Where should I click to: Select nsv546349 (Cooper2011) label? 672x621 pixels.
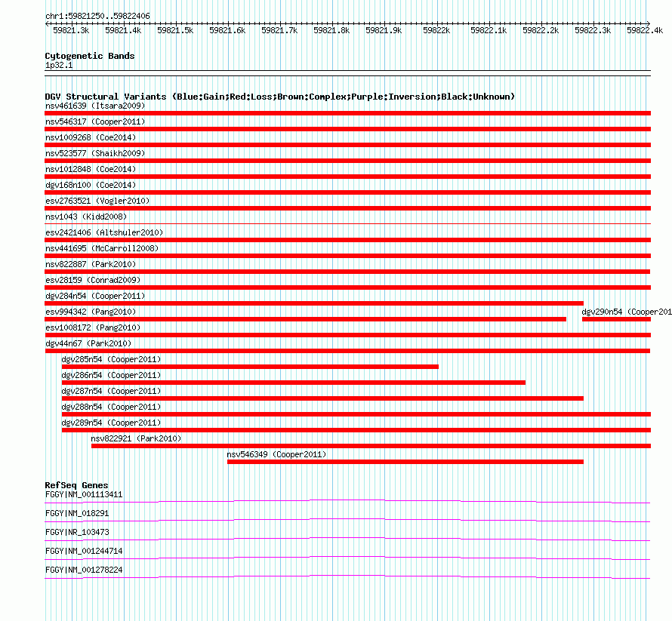(276, 454)
